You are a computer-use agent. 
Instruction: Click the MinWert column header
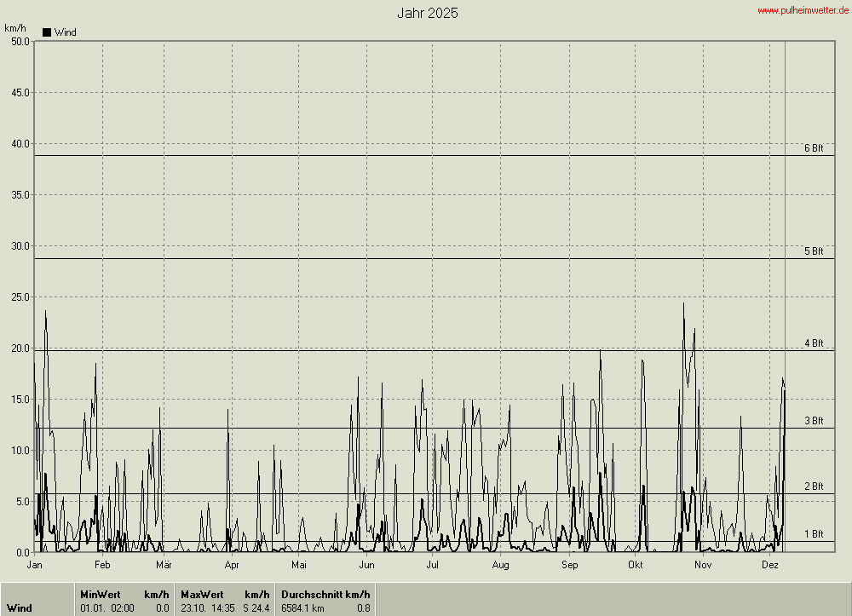click(101, 594)
